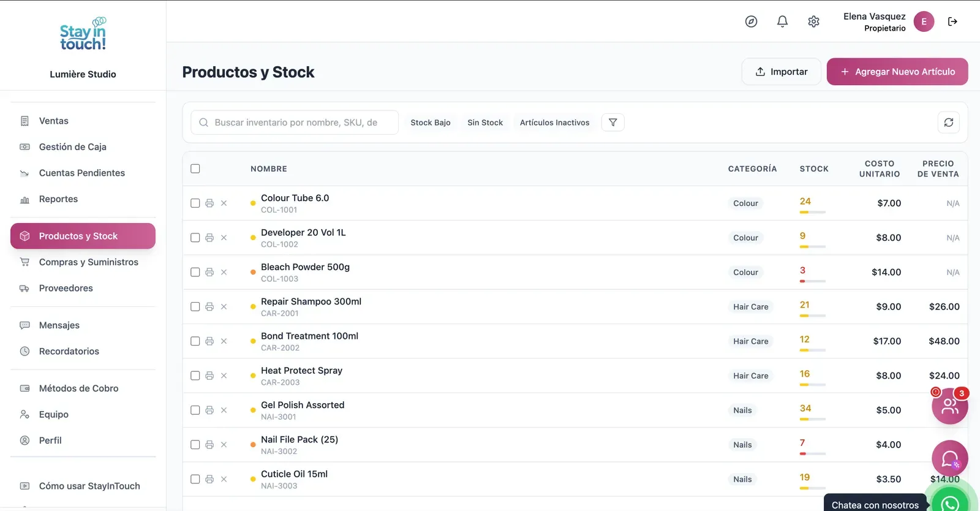Viewport: 980px width, 511px height.
Task: Print label for Gel Polish Assorted
Action: click(209, 410)
